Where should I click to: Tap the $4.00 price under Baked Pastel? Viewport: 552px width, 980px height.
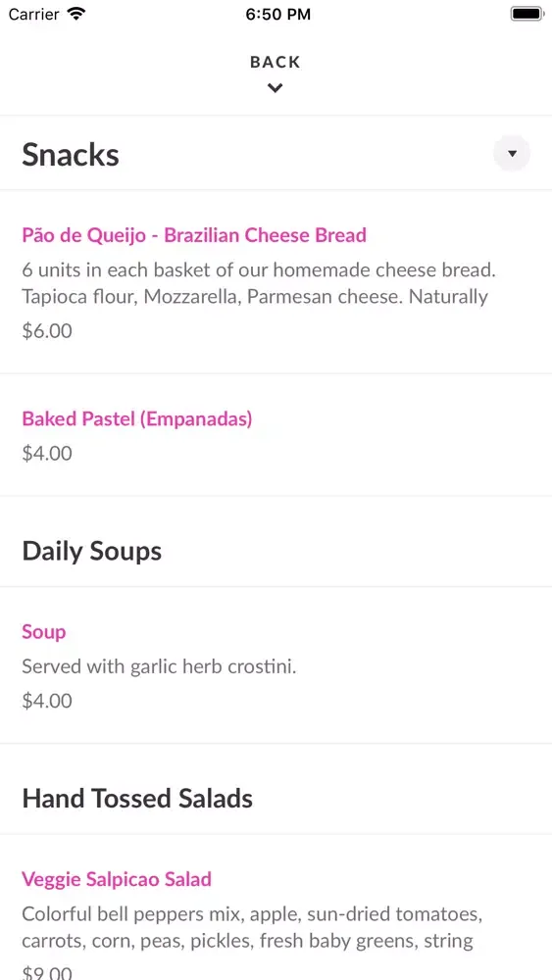pos(47,453)
